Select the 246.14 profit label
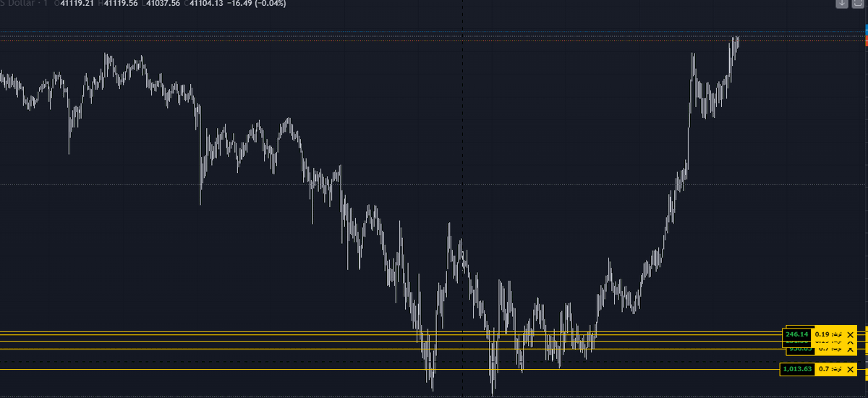The height and width of the screenshot is (398, 868). 796,335
